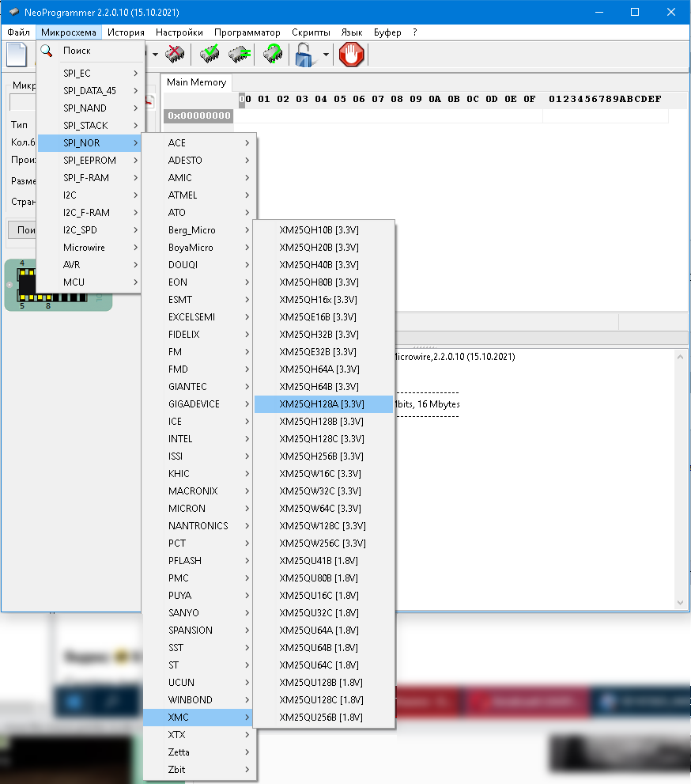Open the dropdown arrow beside the padlock

click(326, 55)
